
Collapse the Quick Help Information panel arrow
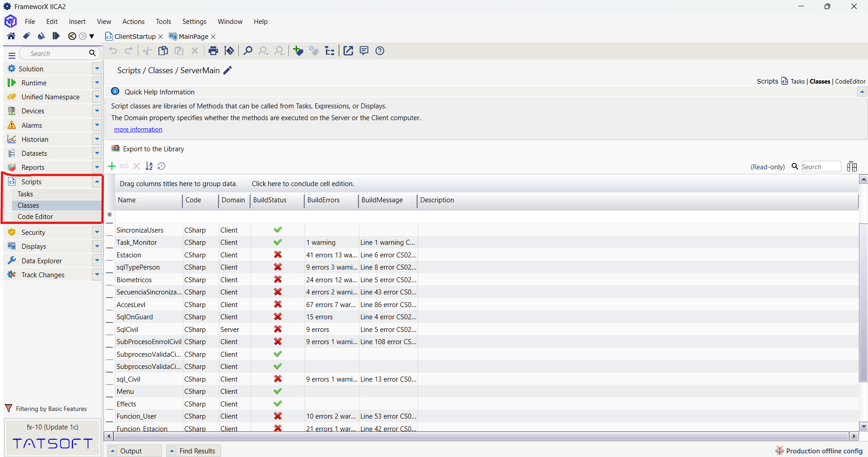click(x=862, y=92)
